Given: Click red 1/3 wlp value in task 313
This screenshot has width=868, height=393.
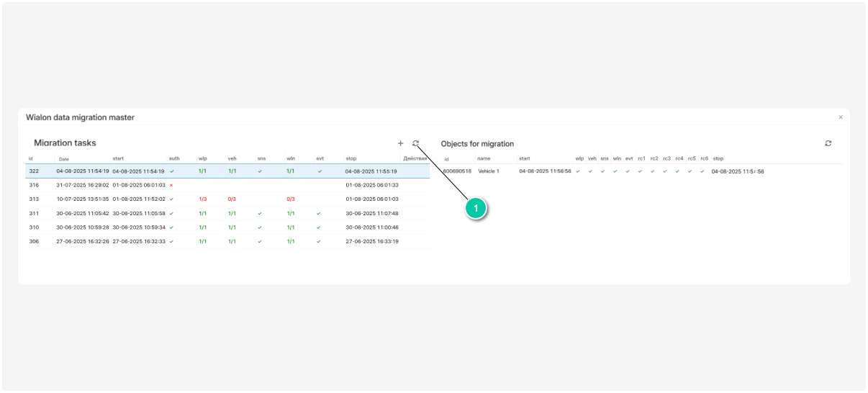Looking at the screenshot, I should [x=202, y=199].
